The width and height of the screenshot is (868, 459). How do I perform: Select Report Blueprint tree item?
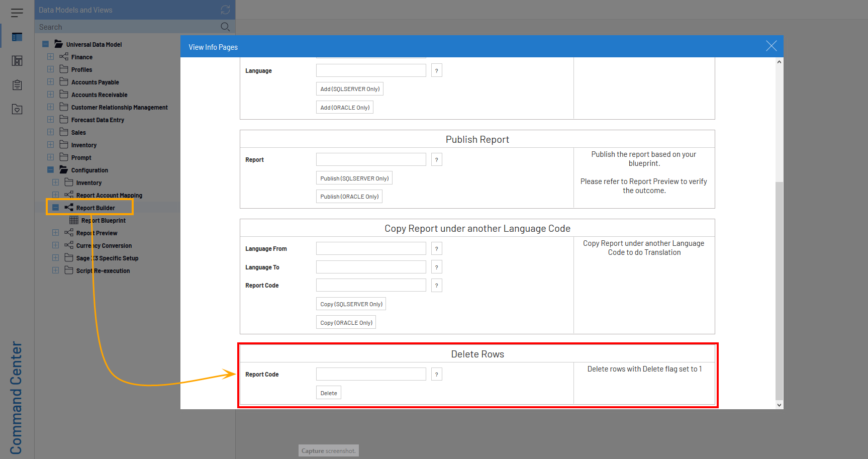(103, 221)
